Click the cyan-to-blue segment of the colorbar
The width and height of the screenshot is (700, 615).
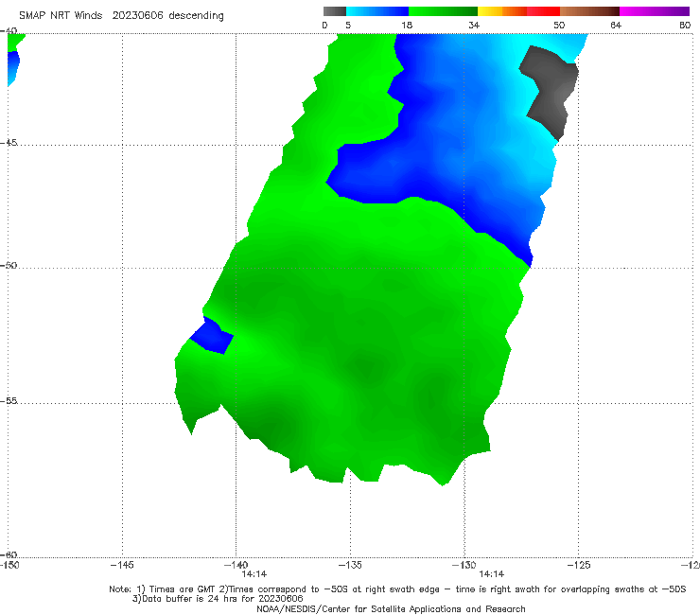[377, 11]
